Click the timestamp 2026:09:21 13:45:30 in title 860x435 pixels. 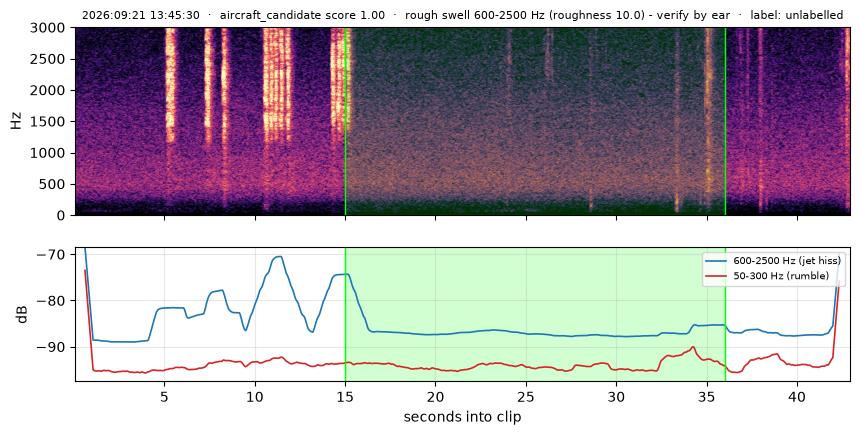141,15
